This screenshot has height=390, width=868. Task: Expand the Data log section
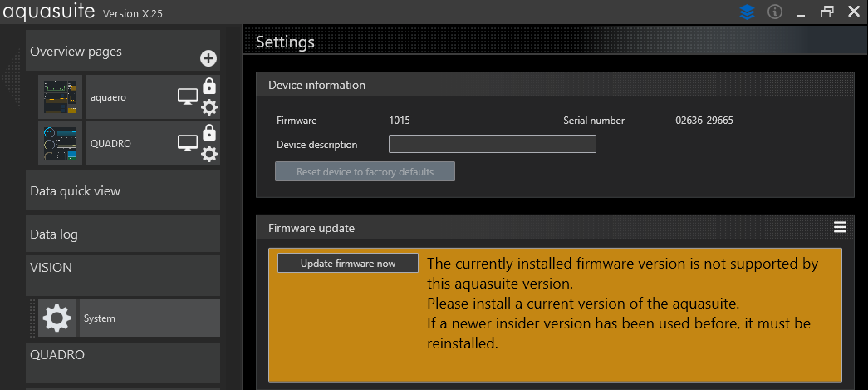click(x=123, y=234)
